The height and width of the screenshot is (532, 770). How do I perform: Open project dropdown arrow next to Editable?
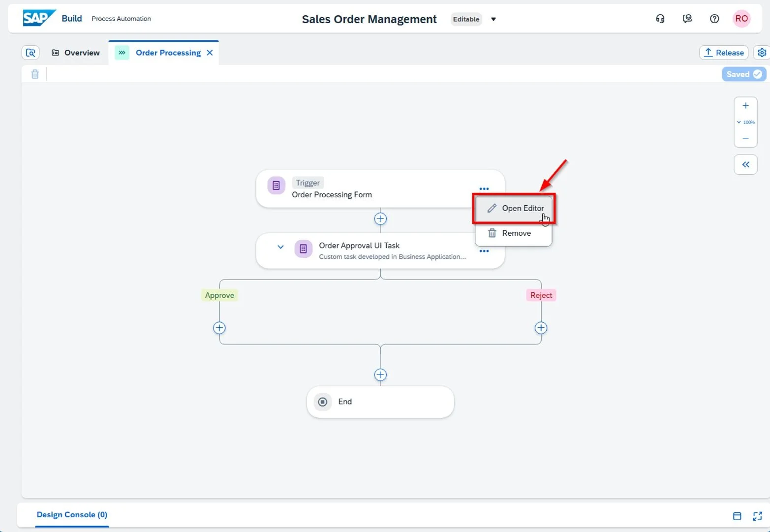click(x=493, y=19)
